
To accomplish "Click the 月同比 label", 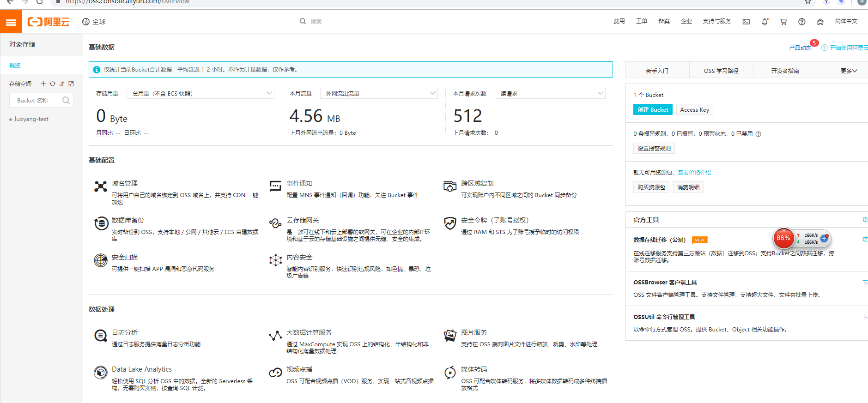I will [104, 133].
